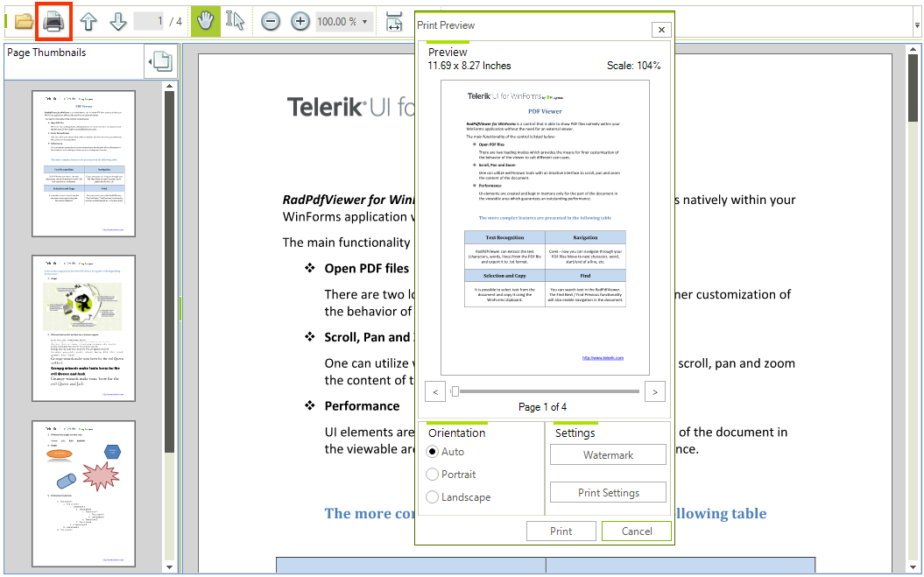Select Auto orientation radio button
Viewport: 924px width, 577px height.
point(433,452)
